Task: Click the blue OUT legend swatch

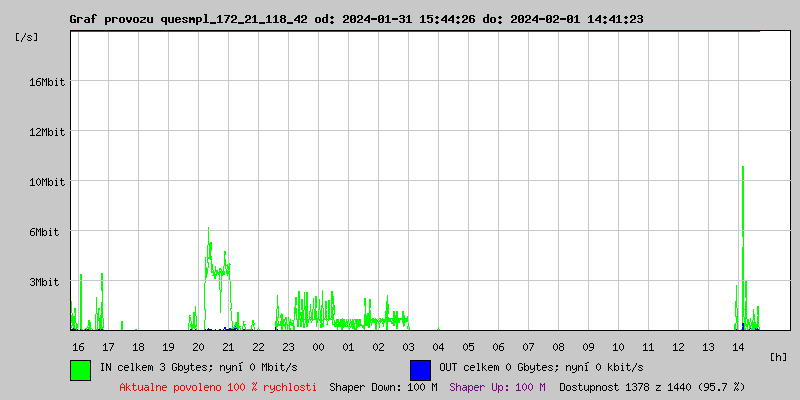Action: pyautogui.click(x=420, y=369)
